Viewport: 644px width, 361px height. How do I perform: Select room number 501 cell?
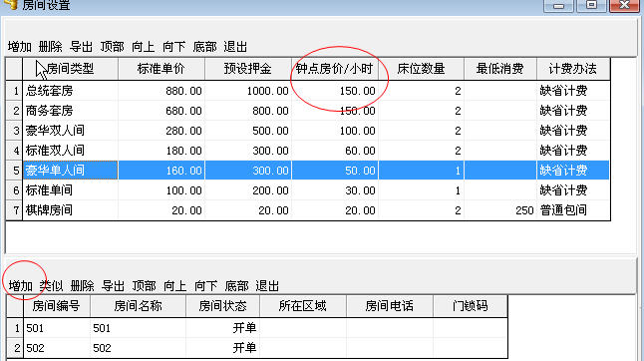[56, 328]
